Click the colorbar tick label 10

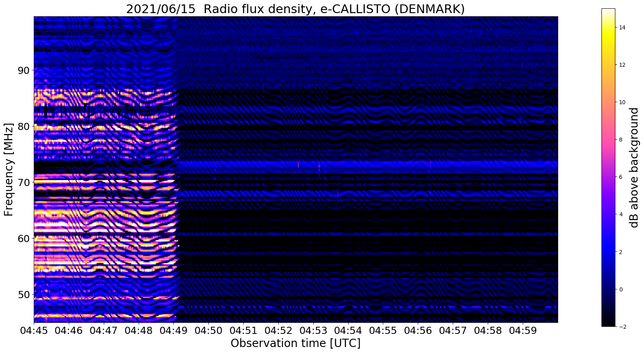point(622,102)
